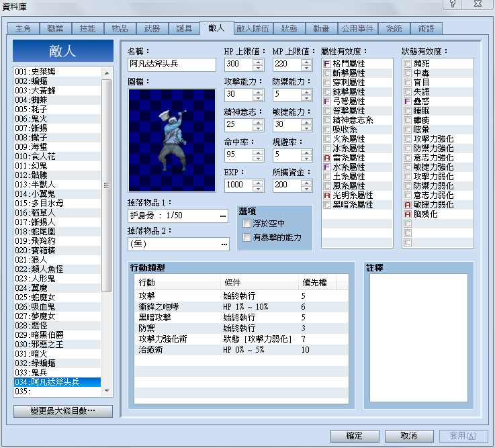Viewport: 495px width, 448px height.
Task: Switch to the 技能 tab
Action: [88, 29]
